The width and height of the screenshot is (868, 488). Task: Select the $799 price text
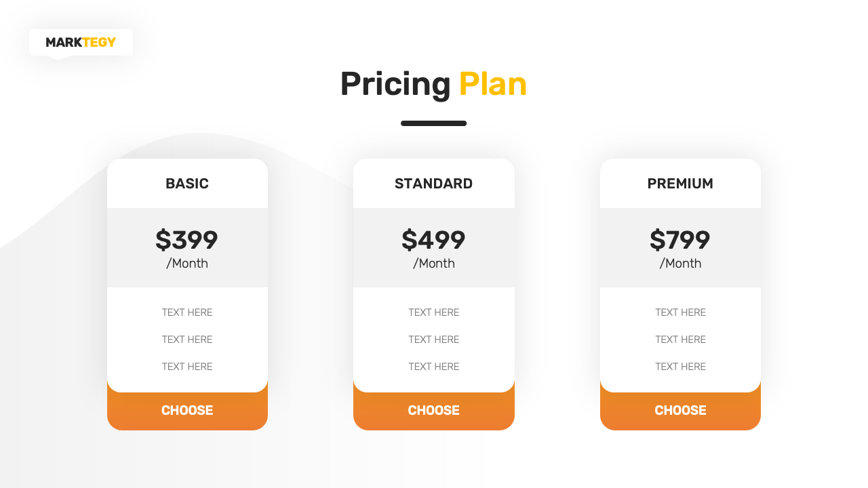coord(680,240)
